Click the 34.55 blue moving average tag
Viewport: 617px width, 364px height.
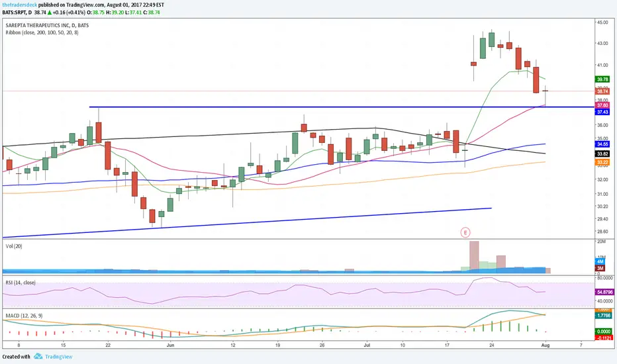602,144
